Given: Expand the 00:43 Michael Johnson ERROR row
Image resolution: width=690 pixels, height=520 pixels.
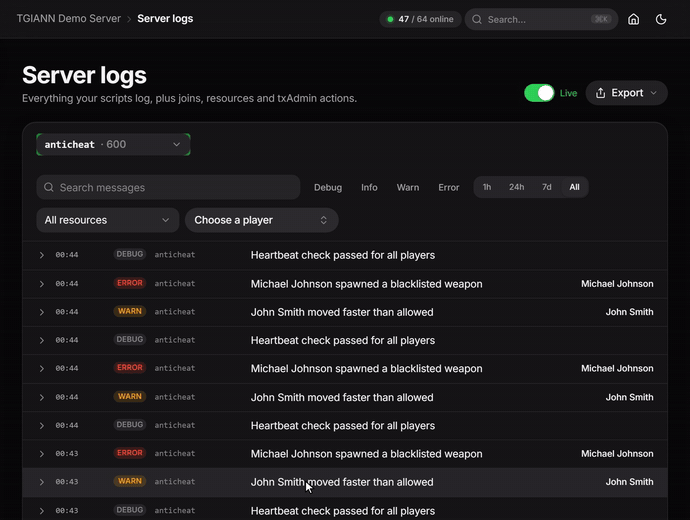Looking at the screenshot, I should point(41,454).
